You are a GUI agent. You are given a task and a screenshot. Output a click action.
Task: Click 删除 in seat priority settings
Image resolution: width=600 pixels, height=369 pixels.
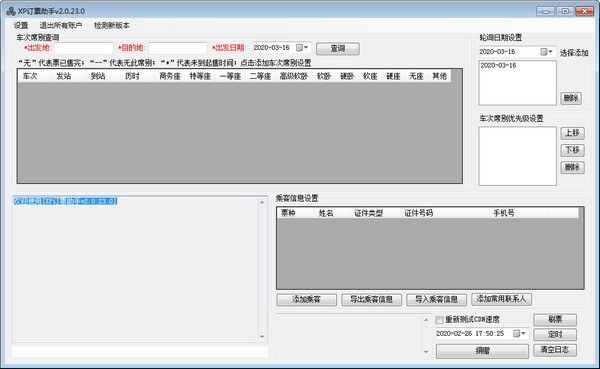(x=572, y=167)
